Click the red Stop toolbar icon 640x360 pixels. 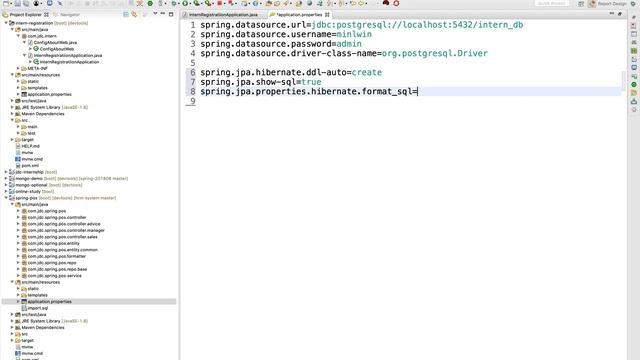(x=220, y=3)
